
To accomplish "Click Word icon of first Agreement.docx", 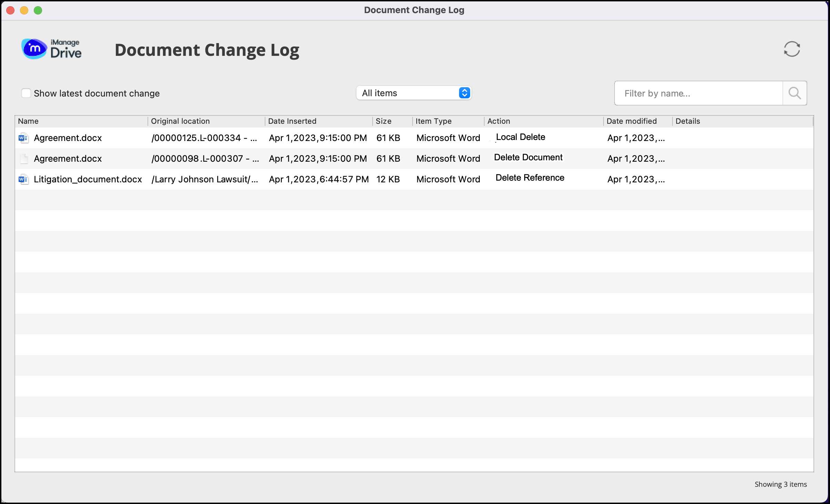I will 23,138.
